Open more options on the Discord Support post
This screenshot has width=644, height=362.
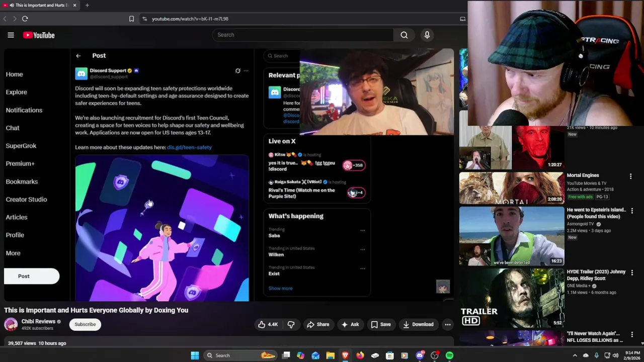point(246,71)
